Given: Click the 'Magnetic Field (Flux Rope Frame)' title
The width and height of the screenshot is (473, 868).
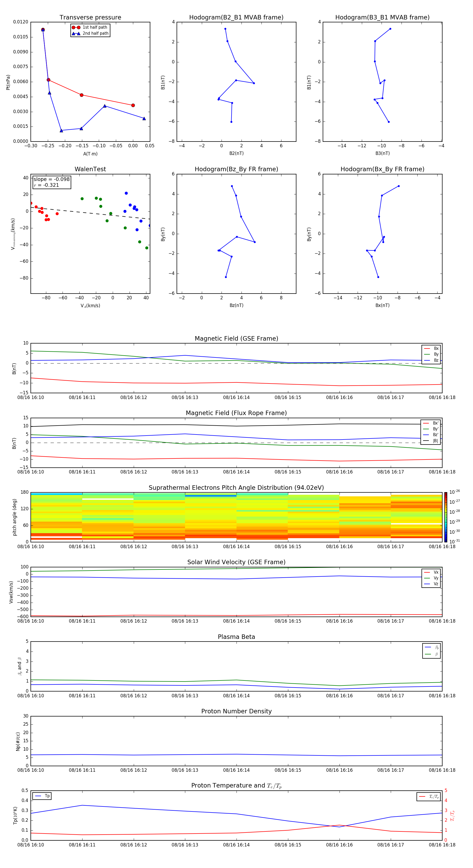Looking at the screenshot, I should click(236, 413).
